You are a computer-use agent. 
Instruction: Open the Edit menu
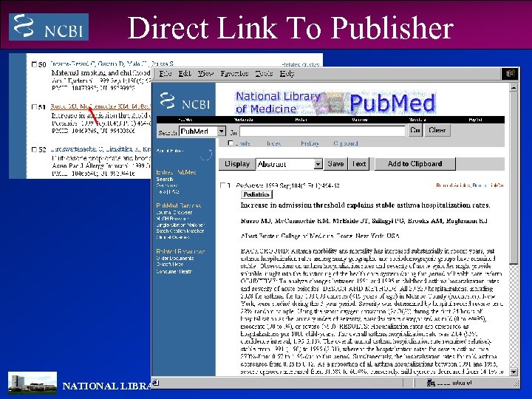click(185, 73)
